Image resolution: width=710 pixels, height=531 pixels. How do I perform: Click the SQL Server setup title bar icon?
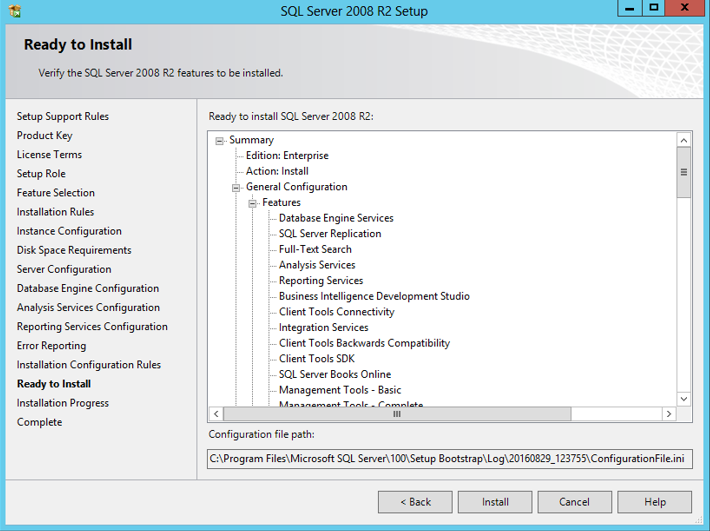coord(14,10)
